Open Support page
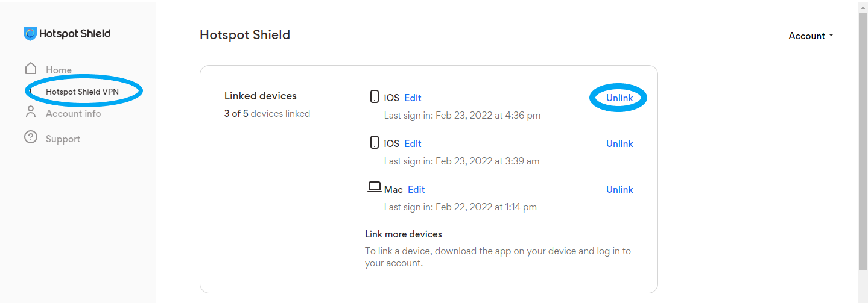 click(x=63, y=139)
